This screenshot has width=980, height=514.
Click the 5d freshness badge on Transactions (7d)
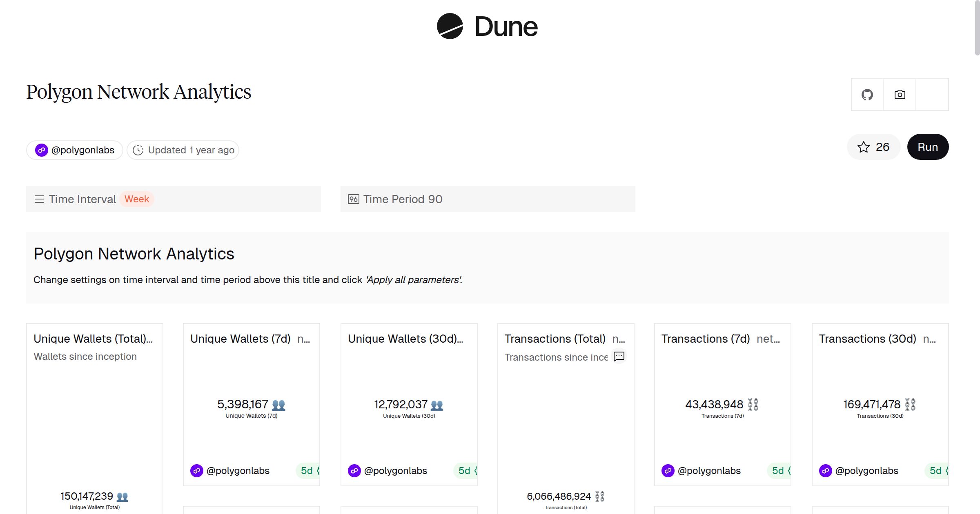pos(779,470)
